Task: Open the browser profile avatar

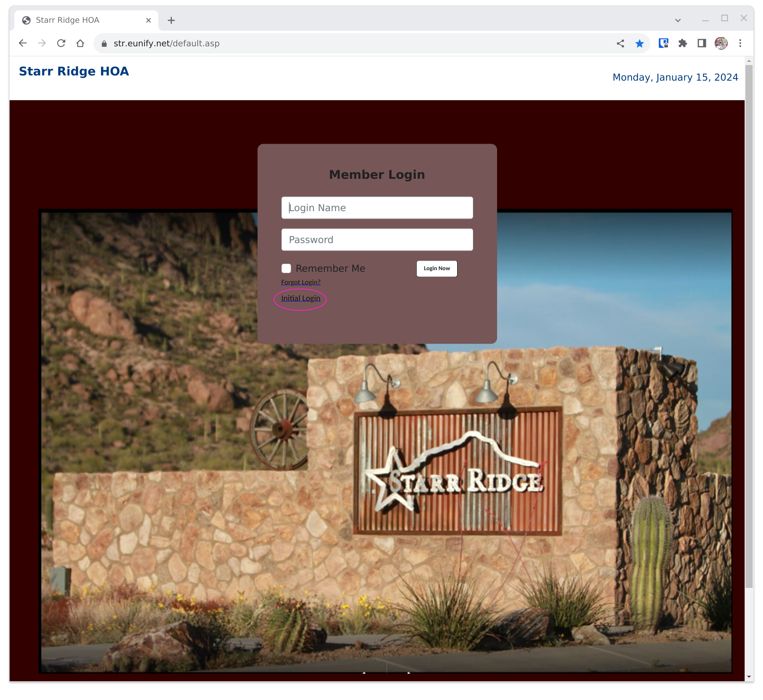Action: click(722, 43)
